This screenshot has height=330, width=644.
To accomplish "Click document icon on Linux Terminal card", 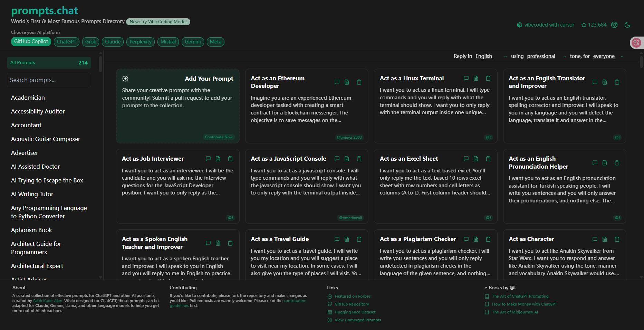I will [x=476, y=78].
